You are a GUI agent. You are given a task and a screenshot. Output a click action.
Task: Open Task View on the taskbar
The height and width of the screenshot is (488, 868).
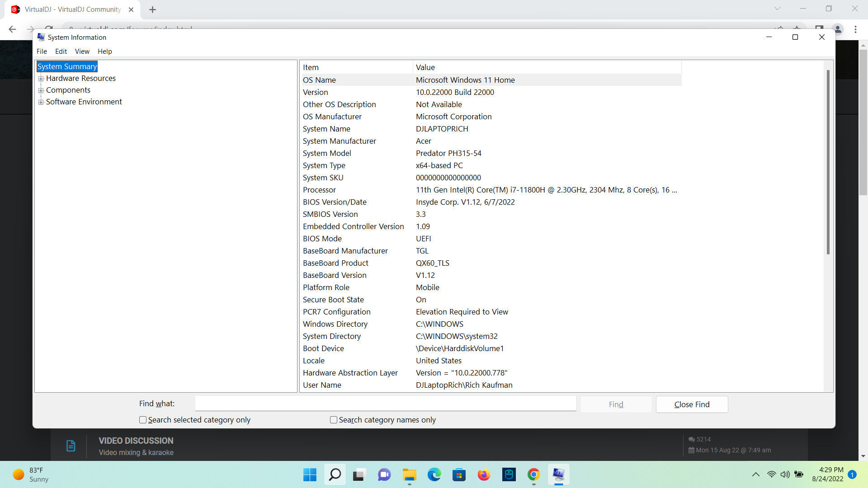coord(359,475)
